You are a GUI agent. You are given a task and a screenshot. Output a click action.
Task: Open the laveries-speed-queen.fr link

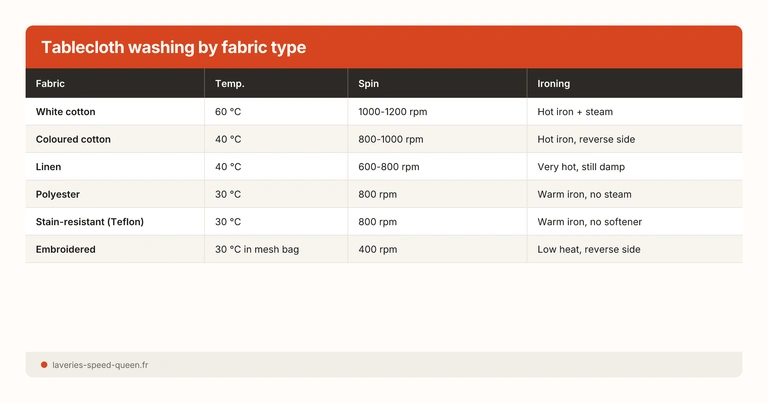100,365
